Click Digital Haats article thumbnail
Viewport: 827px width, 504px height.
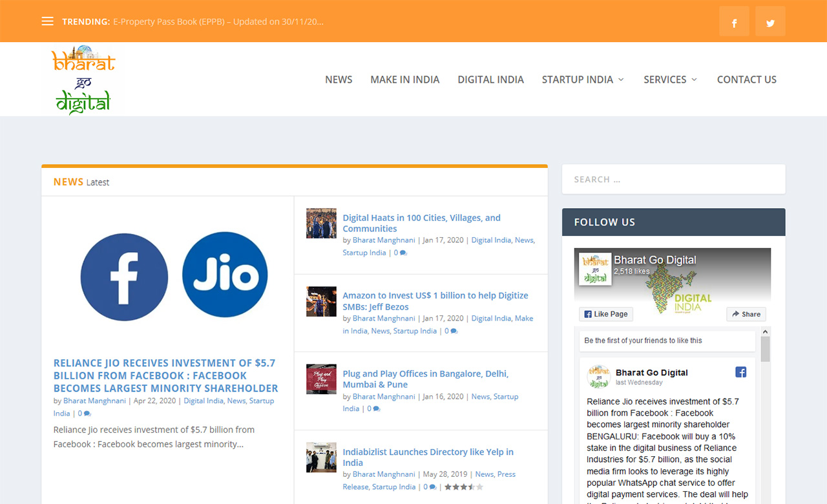[321, 223]
